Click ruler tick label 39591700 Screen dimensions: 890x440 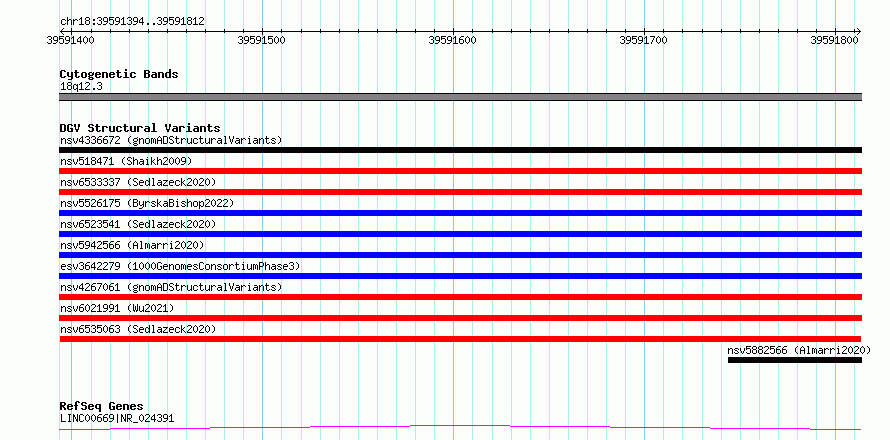click(643, 40)
